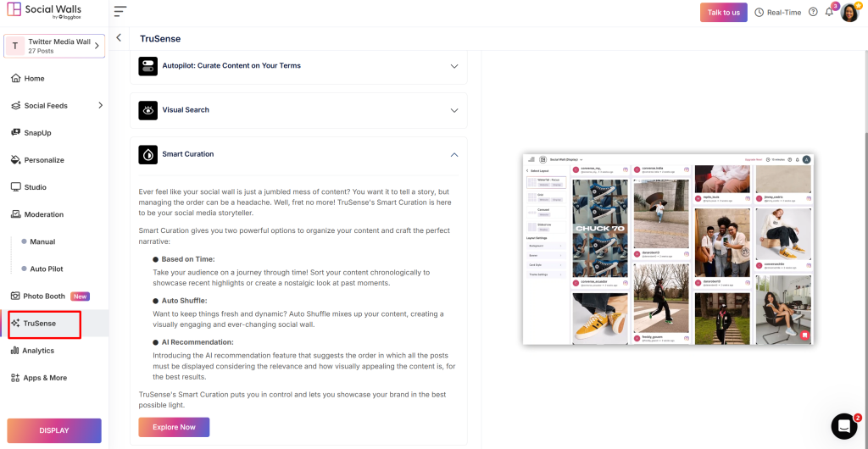Click the 'Autopilot: Curate Content on Your Terms' heading
This screenshot has width=868, height=449.
pos(231,66)
